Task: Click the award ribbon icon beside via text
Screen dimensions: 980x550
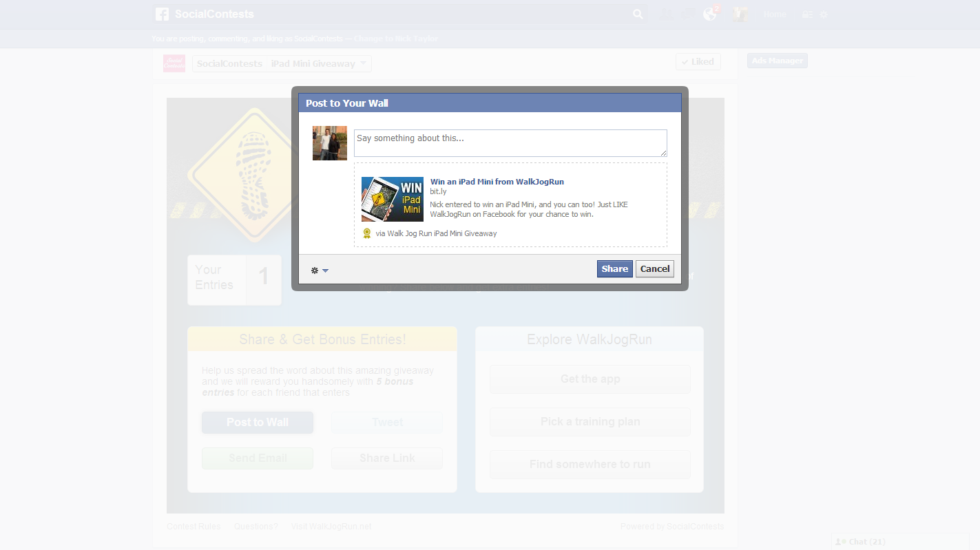Action: (x=367, y=233)
